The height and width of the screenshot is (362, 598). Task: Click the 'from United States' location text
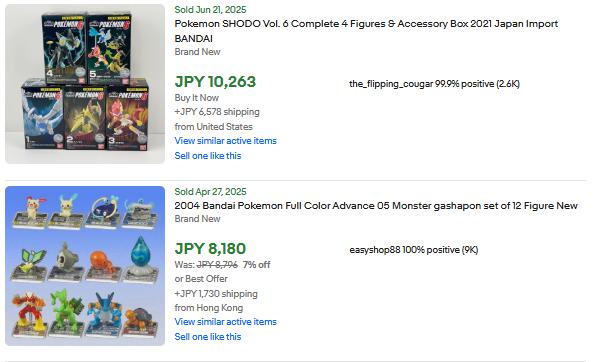pyautogui.click(x=214, y=127)
